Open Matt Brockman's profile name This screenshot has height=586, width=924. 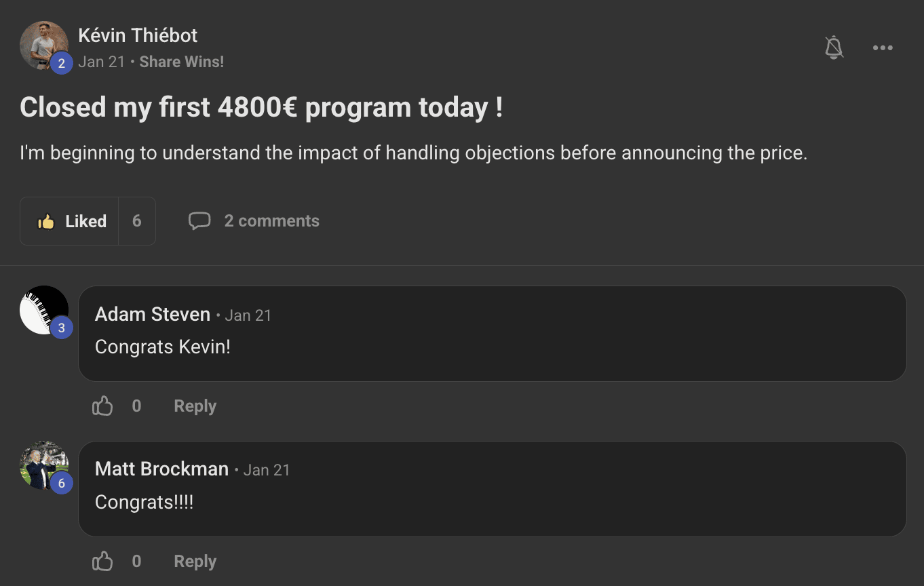click(x=161, y=469)
